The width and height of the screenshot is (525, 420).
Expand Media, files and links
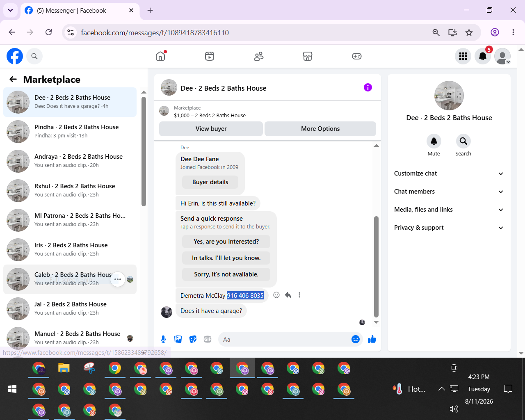tap(449, 210)
